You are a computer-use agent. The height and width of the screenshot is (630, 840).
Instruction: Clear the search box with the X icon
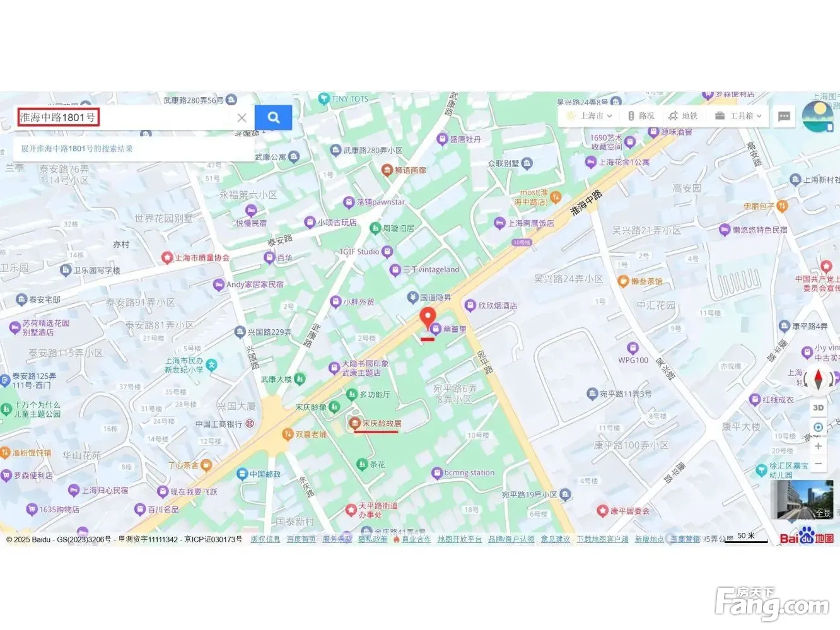(242, 117)
